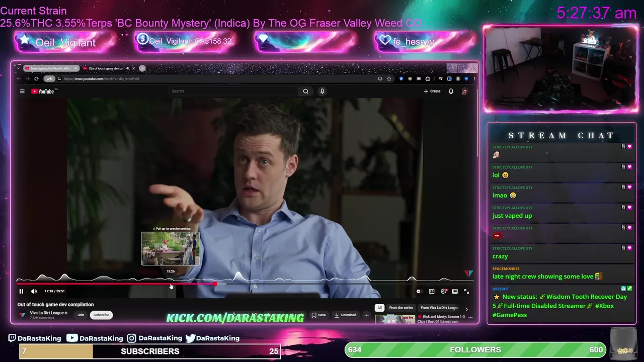Click the Subscribers goal bar
The width and height of the screenshot is (644, 362).
(150, 351)
